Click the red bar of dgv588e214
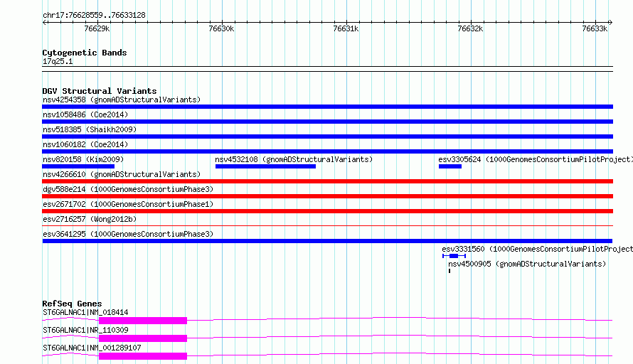 click(327, 196)
